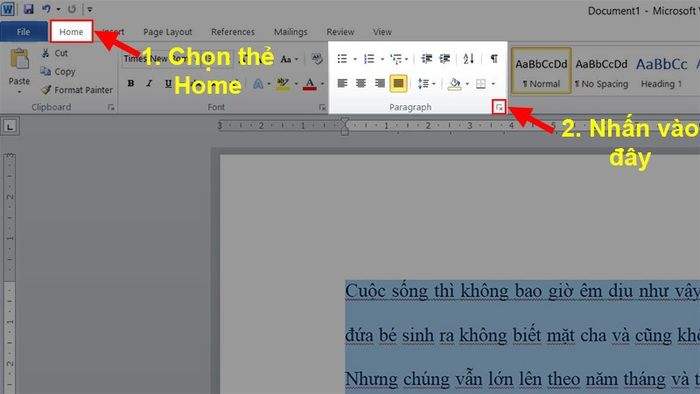Open the Font color dropdown arrow
This screenshot has width=700, height=394.
click(322, 84)
